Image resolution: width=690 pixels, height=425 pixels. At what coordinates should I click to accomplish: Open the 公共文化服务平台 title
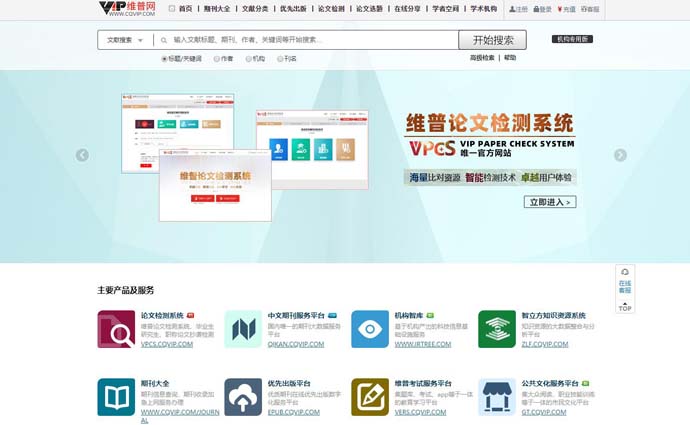550,383
